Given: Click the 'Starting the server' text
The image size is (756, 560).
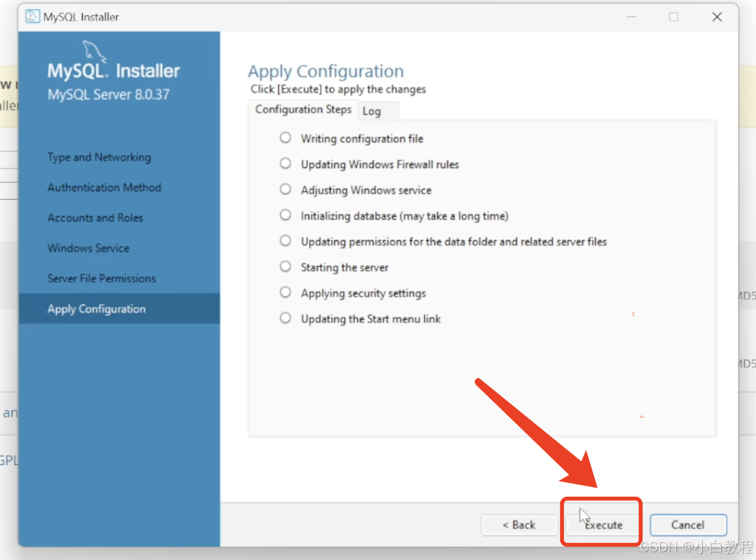Looking at the screenshot, I should coord(345,268).
